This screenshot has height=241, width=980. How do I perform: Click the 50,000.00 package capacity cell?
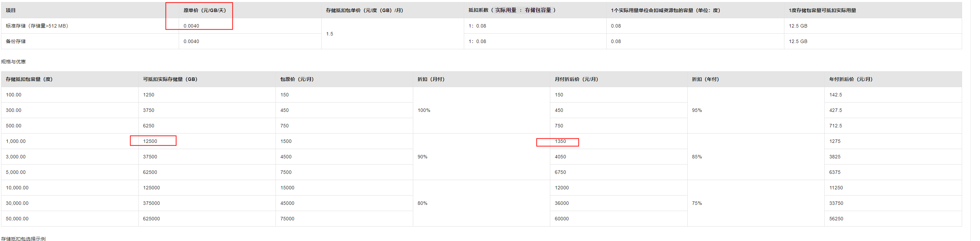coord(17,219)
